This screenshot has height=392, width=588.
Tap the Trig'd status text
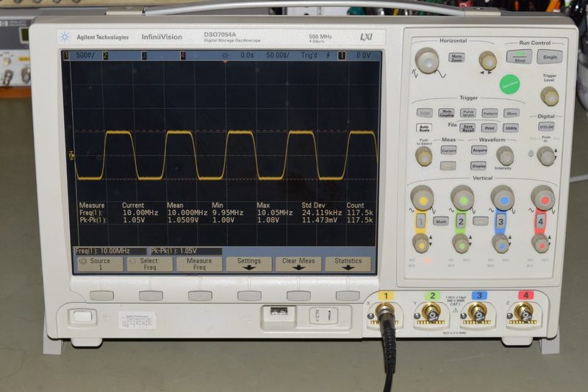tap(309, 55)
